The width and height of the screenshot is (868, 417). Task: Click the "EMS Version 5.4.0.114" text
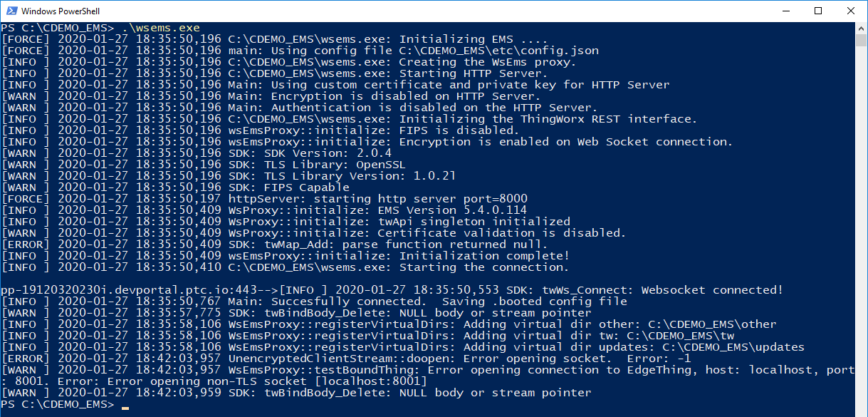452,210
